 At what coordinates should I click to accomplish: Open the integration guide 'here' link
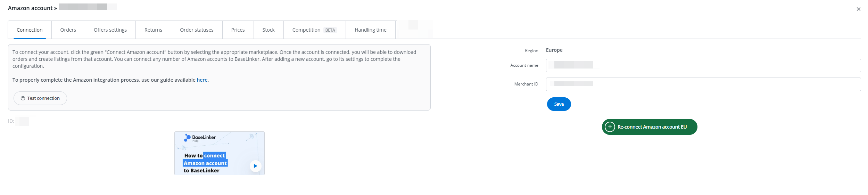point(202,80)
